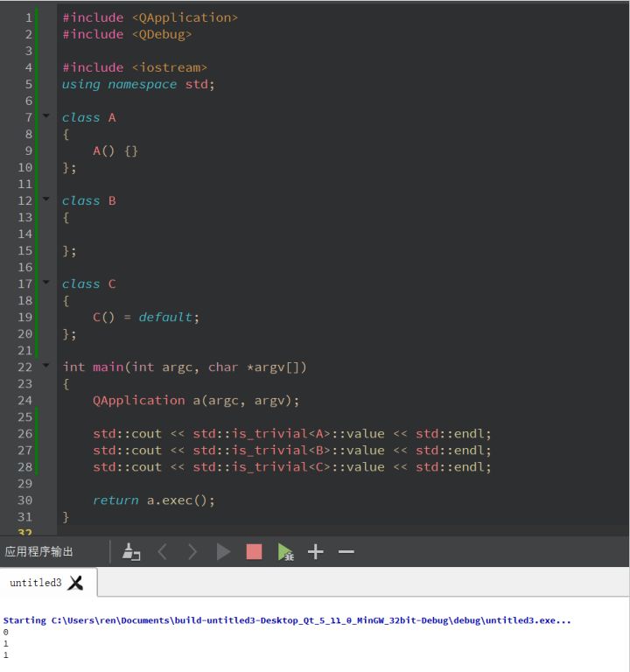Go to the next output item arrow
This screenshot has height=672, width=630.
pyautogui.click(x=192, y=551)
